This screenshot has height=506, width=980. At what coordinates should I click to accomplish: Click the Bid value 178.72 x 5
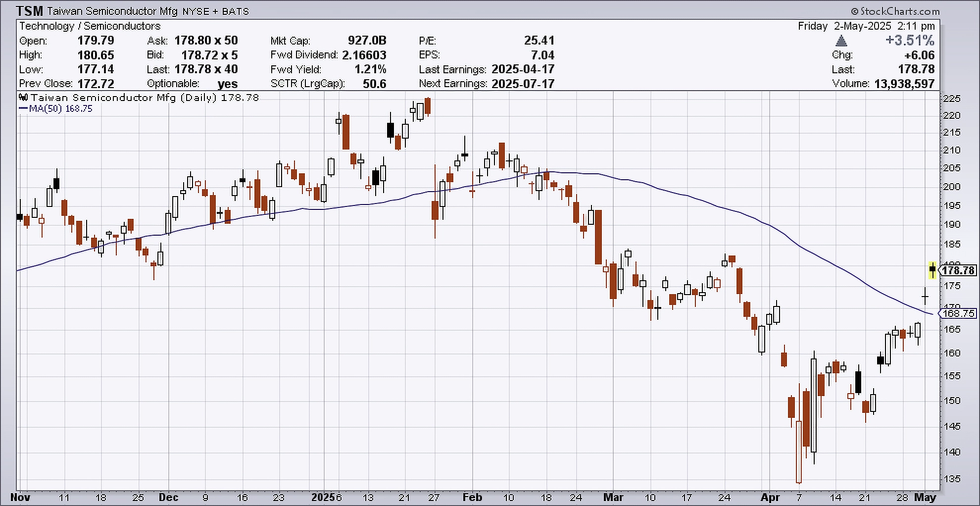[x=209, y=55]
